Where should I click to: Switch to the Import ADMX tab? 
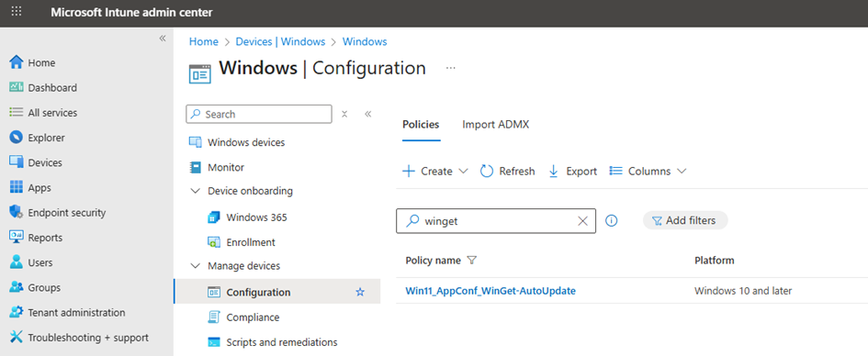coord(495,125)
